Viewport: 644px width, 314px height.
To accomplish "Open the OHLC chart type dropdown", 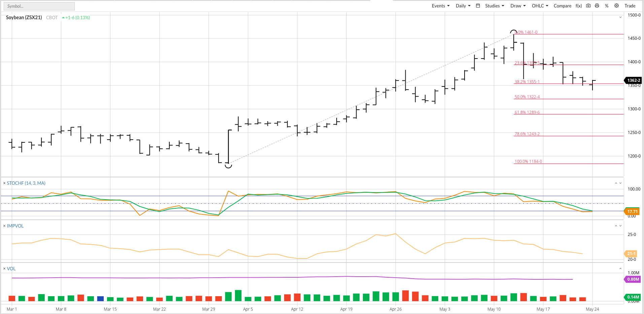I will [540, 6].
